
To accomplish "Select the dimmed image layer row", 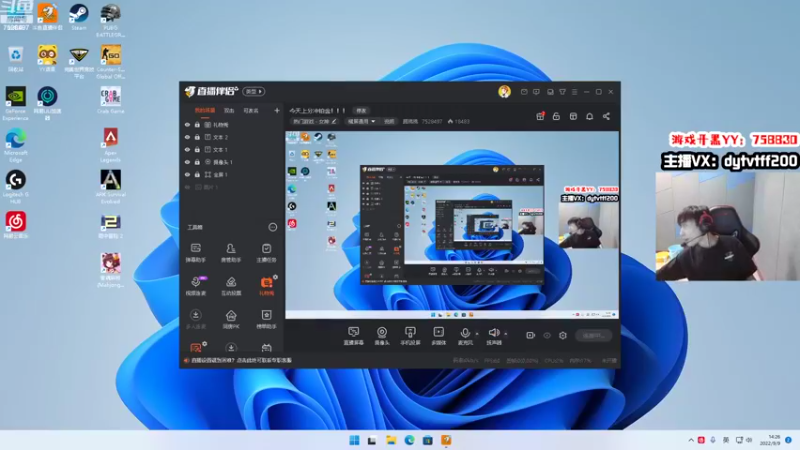I will pos(232,187).
